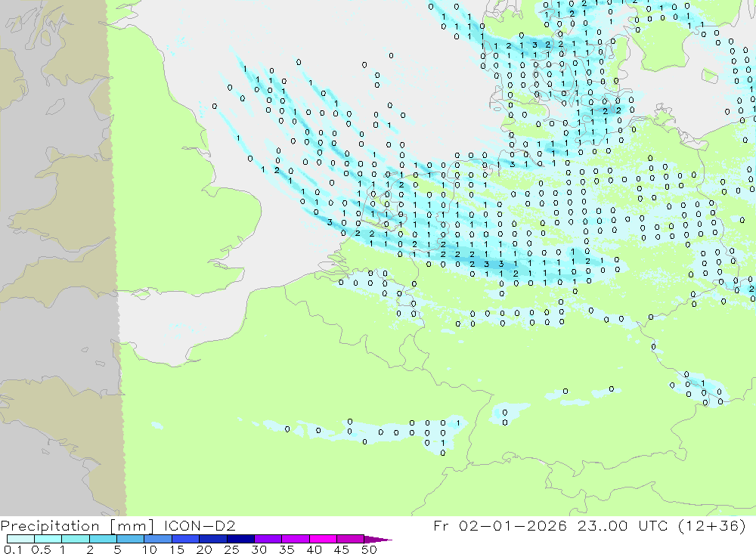Click the "Fr 02-01-2026" date text
Screen dimensions: 756x554
pos(500,525)
